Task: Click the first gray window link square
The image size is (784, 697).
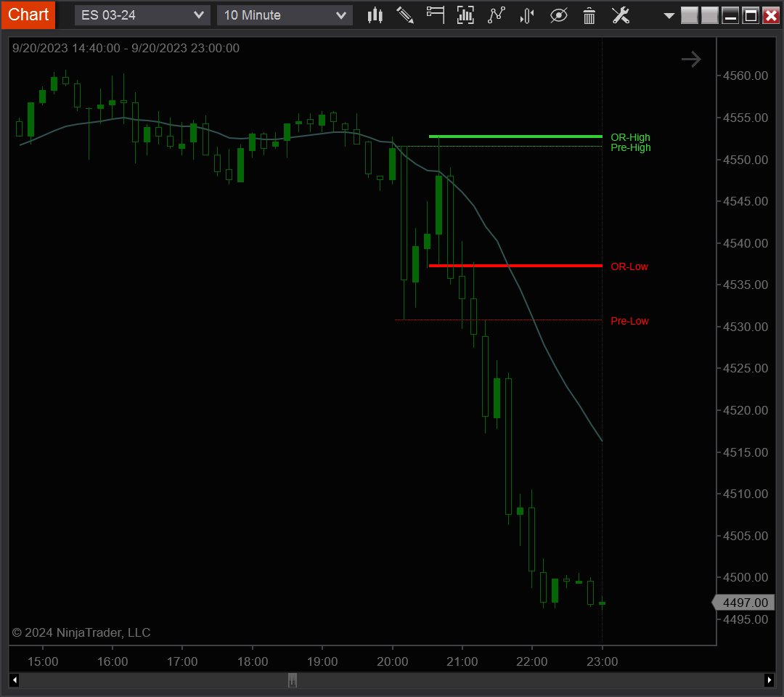Action: click(690, 15)
